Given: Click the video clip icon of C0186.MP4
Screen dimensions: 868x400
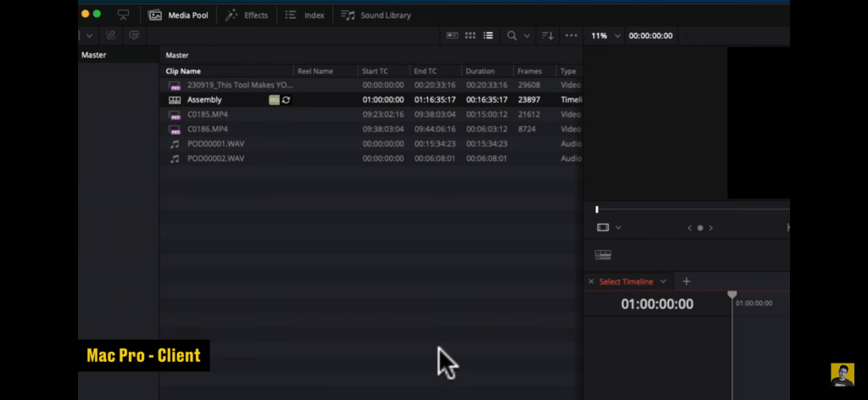Looking at the screenshot, I should coord(175,130).
